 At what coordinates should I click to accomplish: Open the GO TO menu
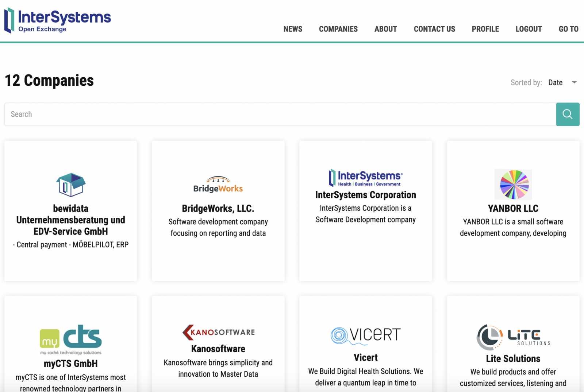568,29
